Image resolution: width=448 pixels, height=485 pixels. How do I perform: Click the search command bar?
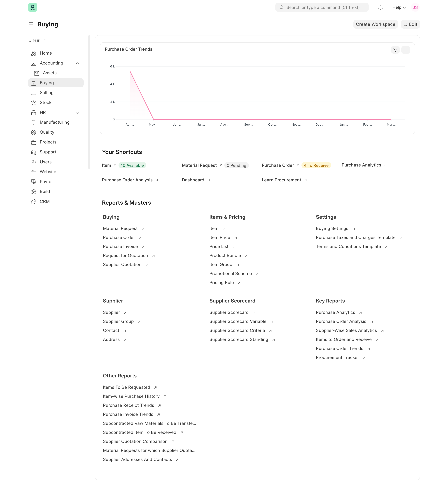322,7
